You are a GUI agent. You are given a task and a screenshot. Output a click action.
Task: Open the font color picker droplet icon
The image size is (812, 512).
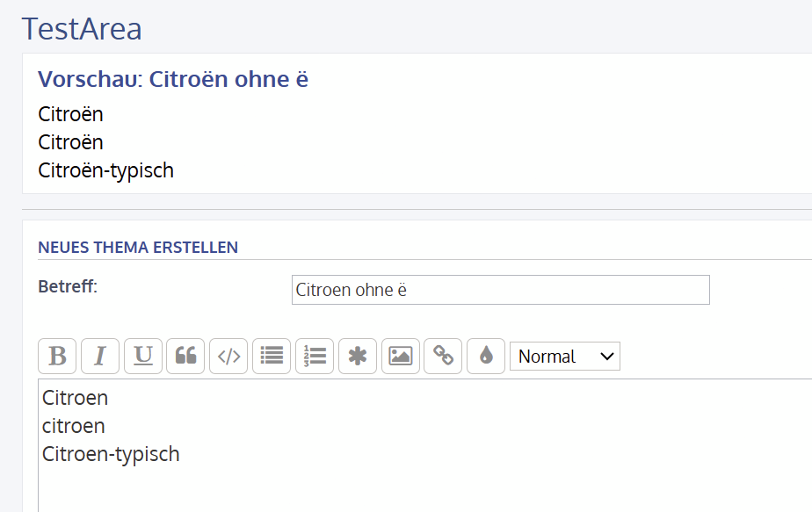(x=486, y=357)
